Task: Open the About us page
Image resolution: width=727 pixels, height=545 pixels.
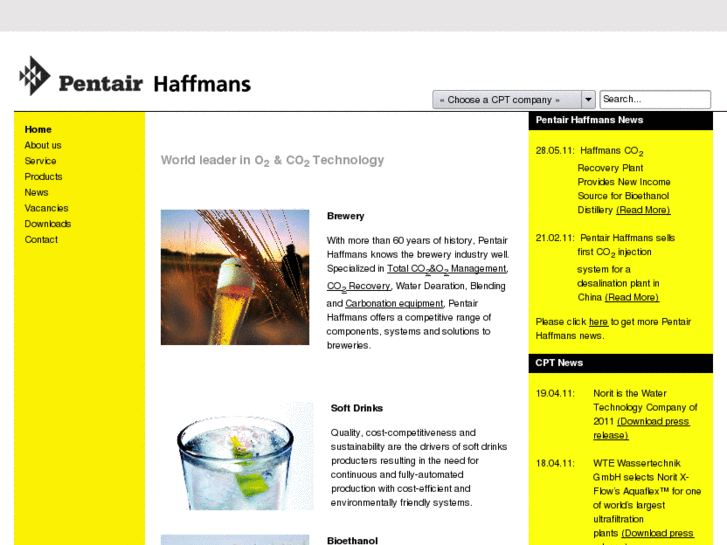Action: [x=43, y=145]
